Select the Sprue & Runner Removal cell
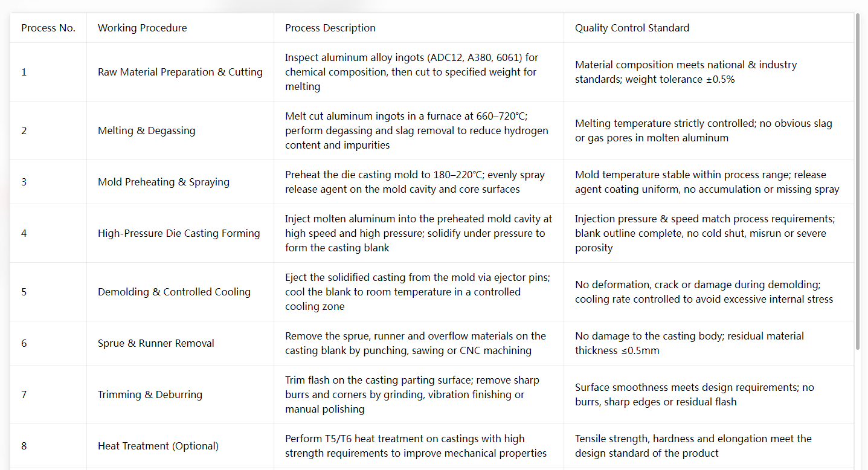 point(180,343)
